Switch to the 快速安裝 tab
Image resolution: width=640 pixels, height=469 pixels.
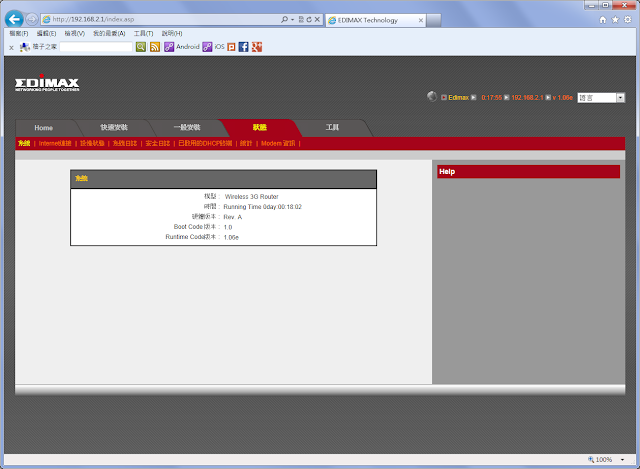pyautogui.click(x=114, y=127)
